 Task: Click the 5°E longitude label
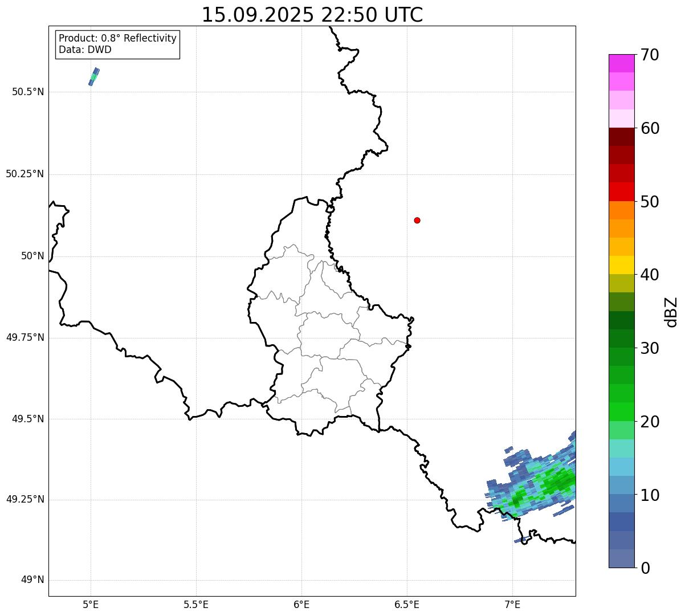[91, 605]
